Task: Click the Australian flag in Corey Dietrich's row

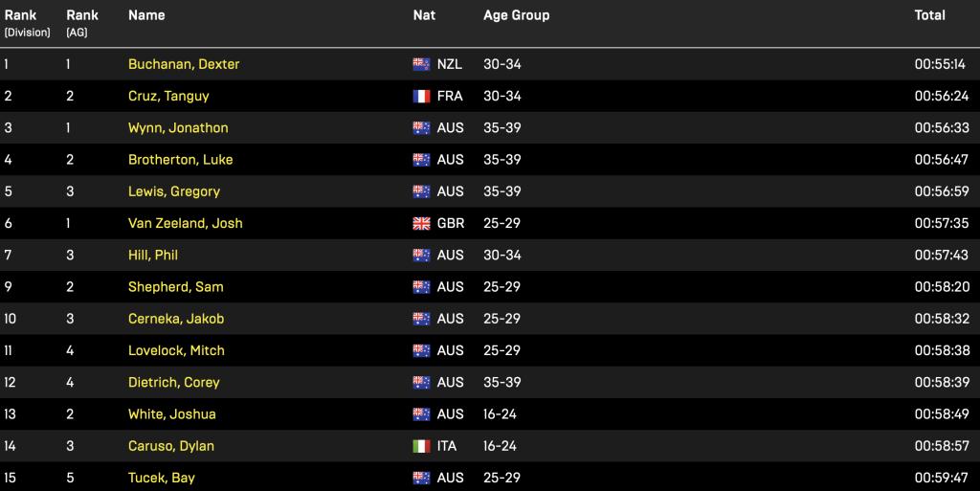Action: pyautogui.click(x=421, y=382)
